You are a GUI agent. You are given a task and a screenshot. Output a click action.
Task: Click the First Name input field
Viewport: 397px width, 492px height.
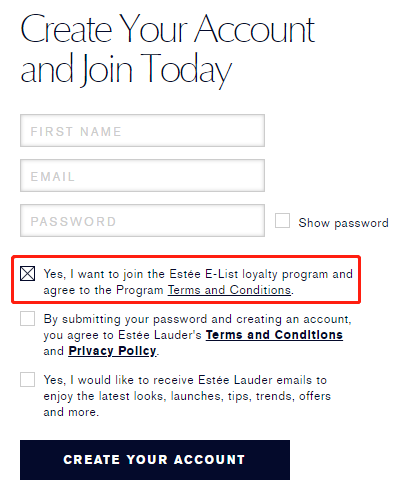[x=142, y=131]
